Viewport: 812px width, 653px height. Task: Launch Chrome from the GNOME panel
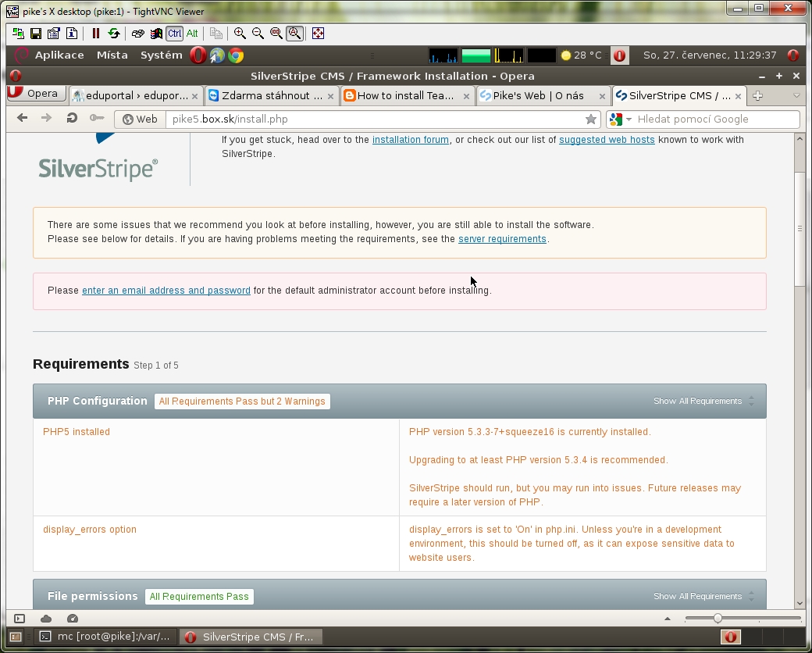coord(236,55)
